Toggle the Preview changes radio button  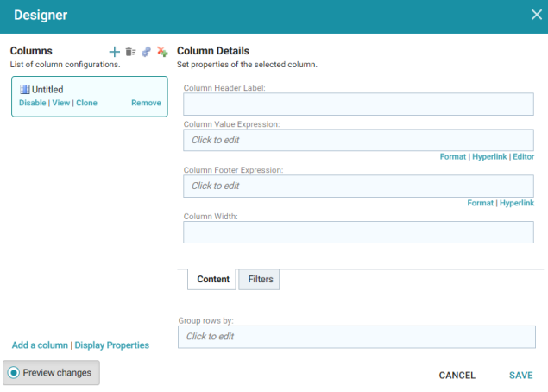pos(14,373)
